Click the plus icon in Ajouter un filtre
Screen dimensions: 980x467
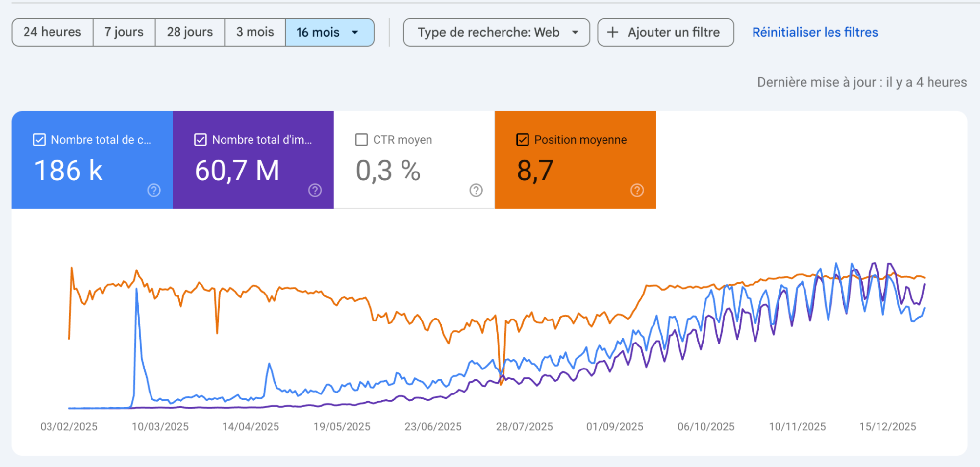point(612,32)
